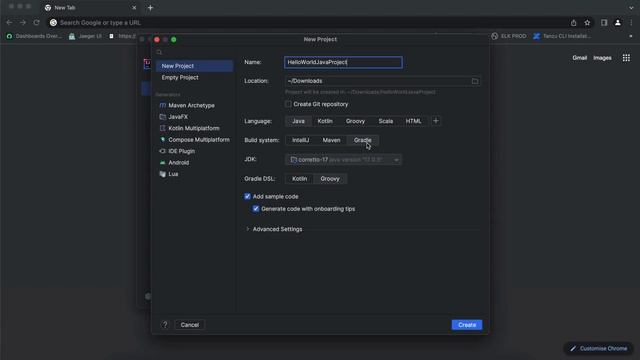Open new Chrome tab with plus
640x360 pixels.
pos(150,8)
